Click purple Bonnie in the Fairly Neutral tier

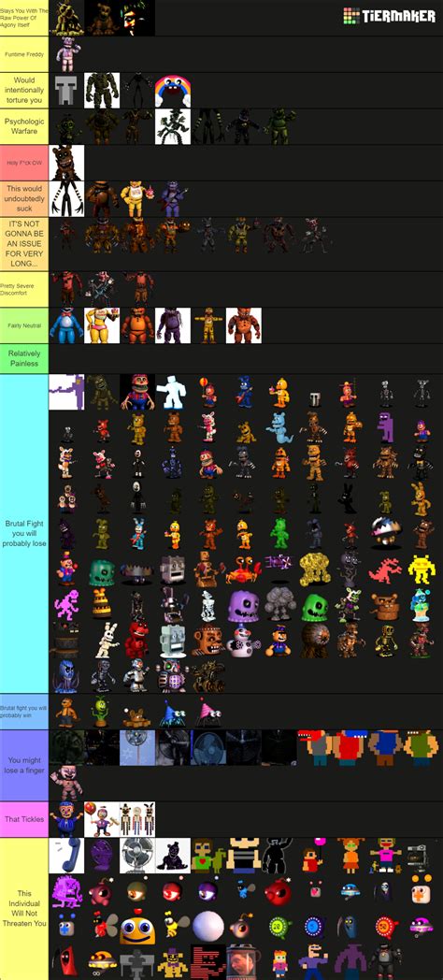(173, 325)
